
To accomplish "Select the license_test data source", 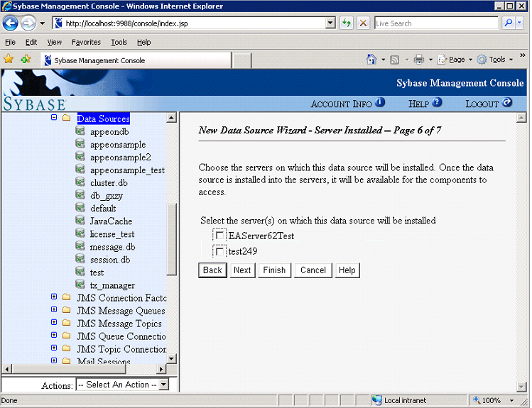I will tap(112, 234).
